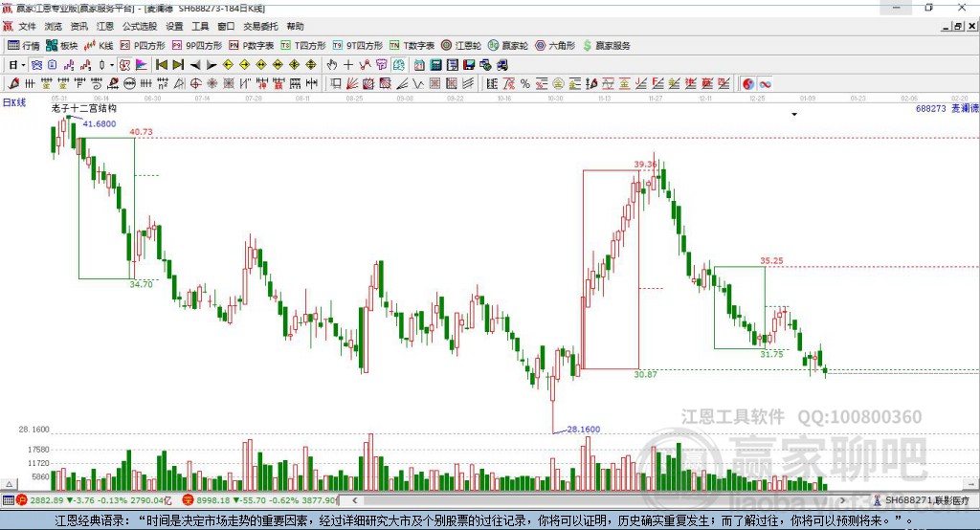Open the 六角形 hexagon tool
The width and height of the screenshot is (980, 530).
click(555, 46)
